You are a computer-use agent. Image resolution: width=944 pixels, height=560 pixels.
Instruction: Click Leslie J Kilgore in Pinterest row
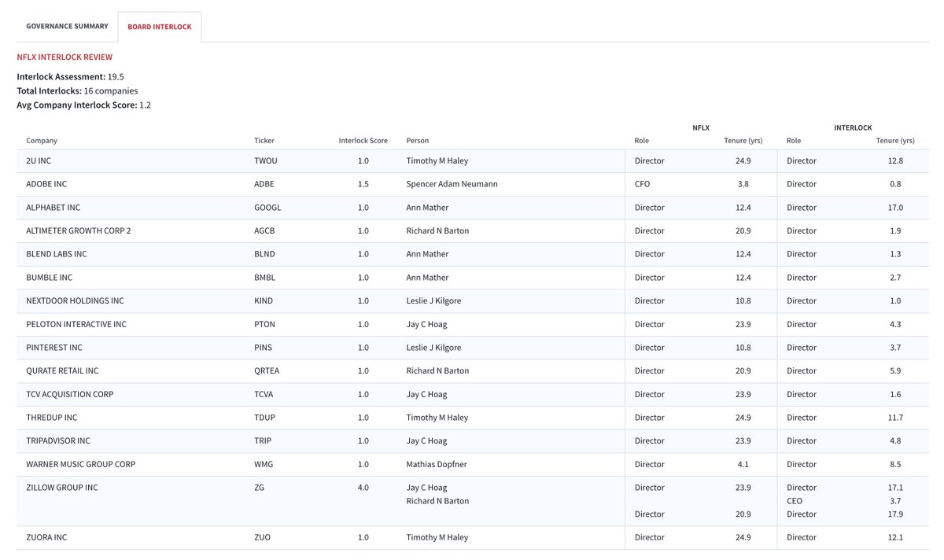pyautogui.click(x=433, y=348)
